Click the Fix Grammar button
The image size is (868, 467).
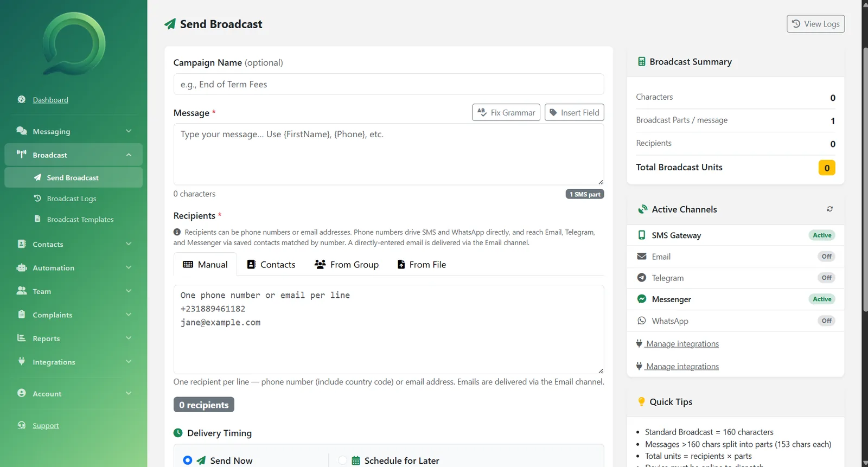pyautogui.click(x=506, y=112)
